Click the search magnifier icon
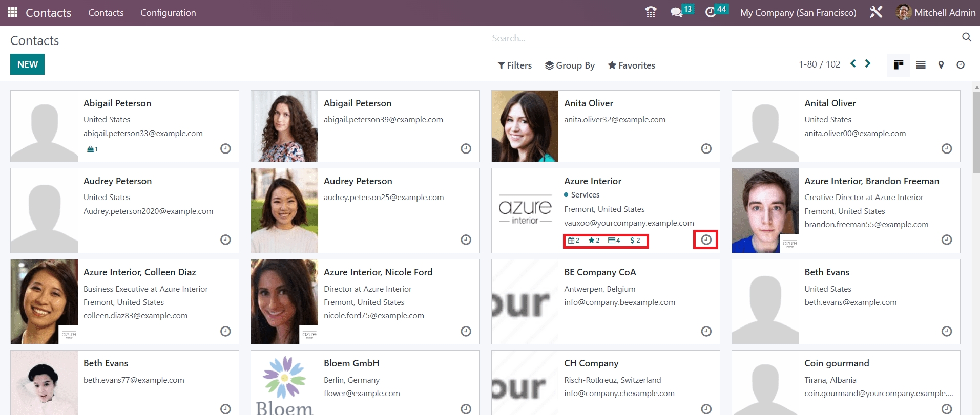Screen dimensions: 980x415 point(966,37)
